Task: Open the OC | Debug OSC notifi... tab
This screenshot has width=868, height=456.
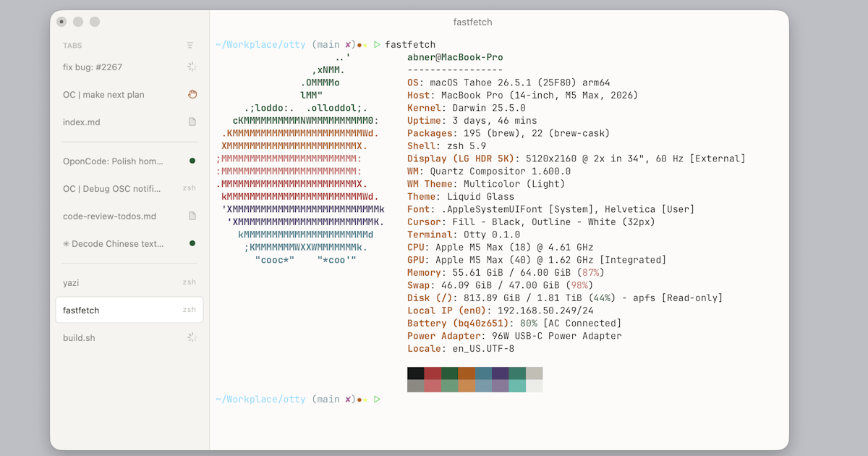Action: coord(129,188)
